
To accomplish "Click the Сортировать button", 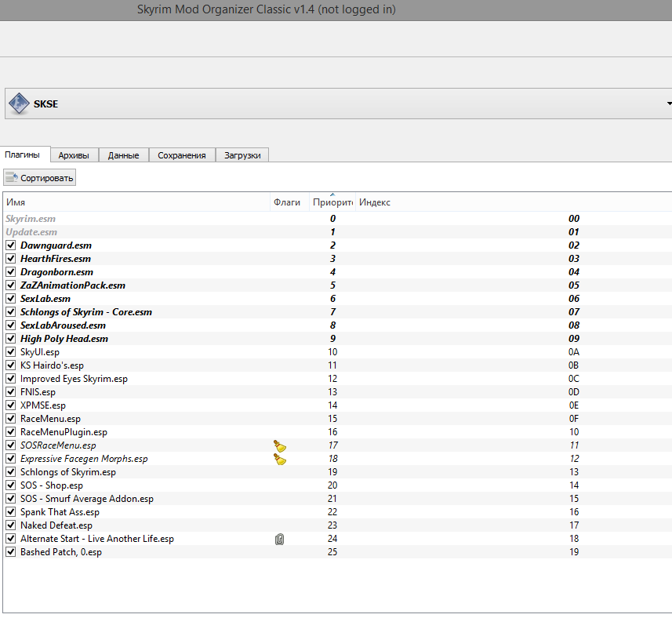I will tap(40, 177).
